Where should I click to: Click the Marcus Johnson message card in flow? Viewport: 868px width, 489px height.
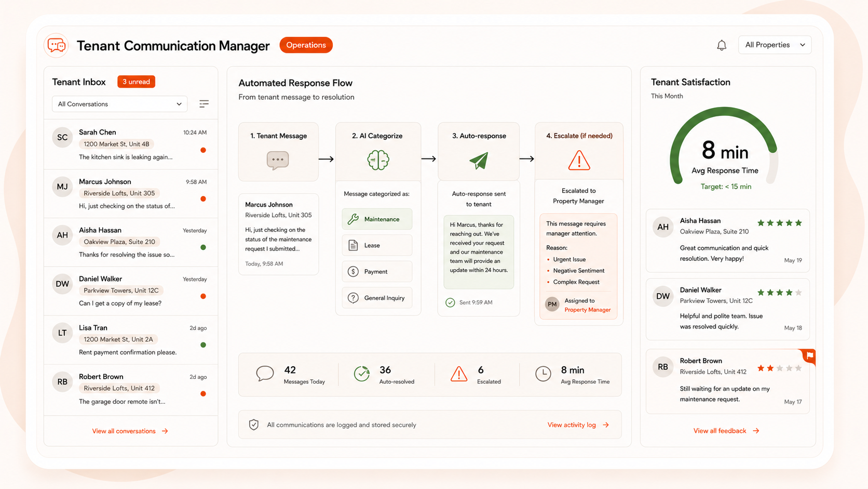pos(278,234)
